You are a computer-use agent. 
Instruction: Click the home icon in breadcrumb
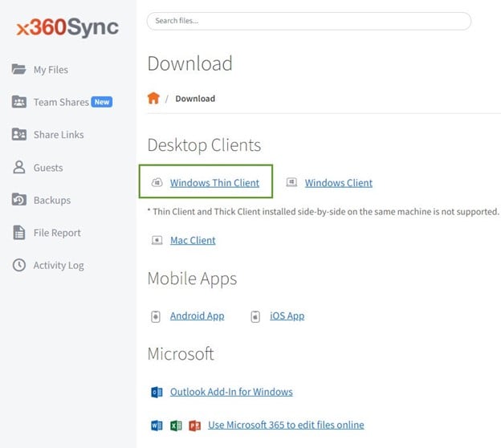point(153,99)
